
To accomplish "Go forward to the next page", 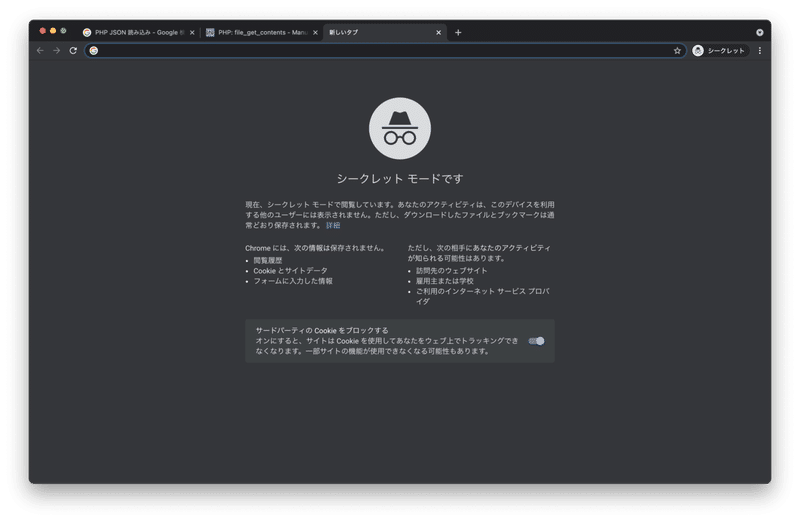I will click(57, 51).
